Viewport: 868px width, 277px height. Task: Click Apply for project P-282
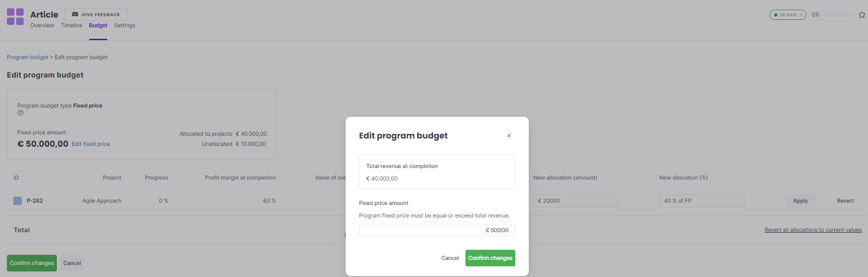coord(800,201)
